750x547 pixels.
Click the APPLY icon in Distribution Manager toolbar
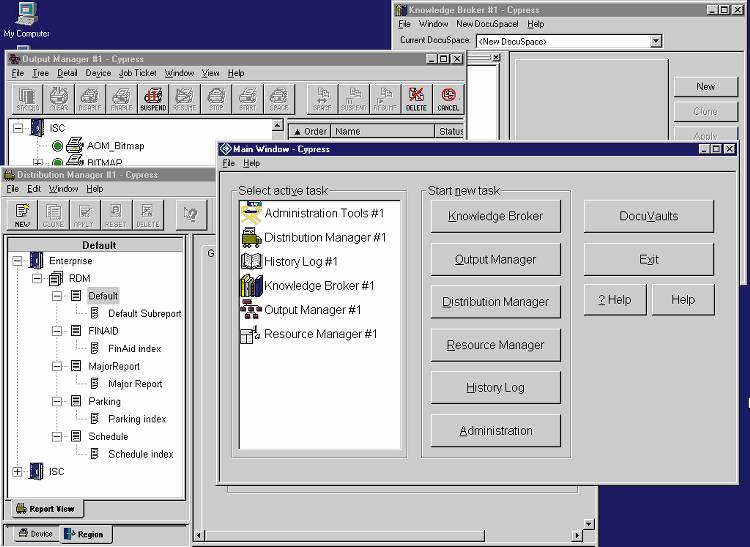[85, 215]
